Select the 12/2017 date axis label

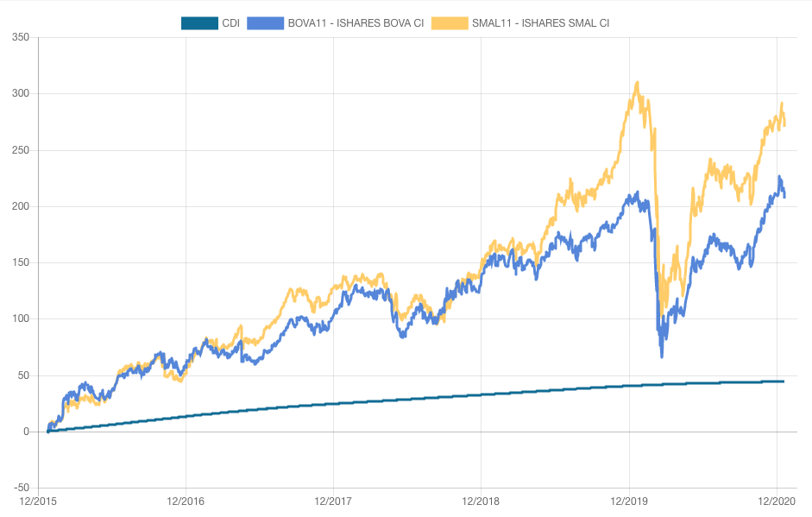click(333, 501)
